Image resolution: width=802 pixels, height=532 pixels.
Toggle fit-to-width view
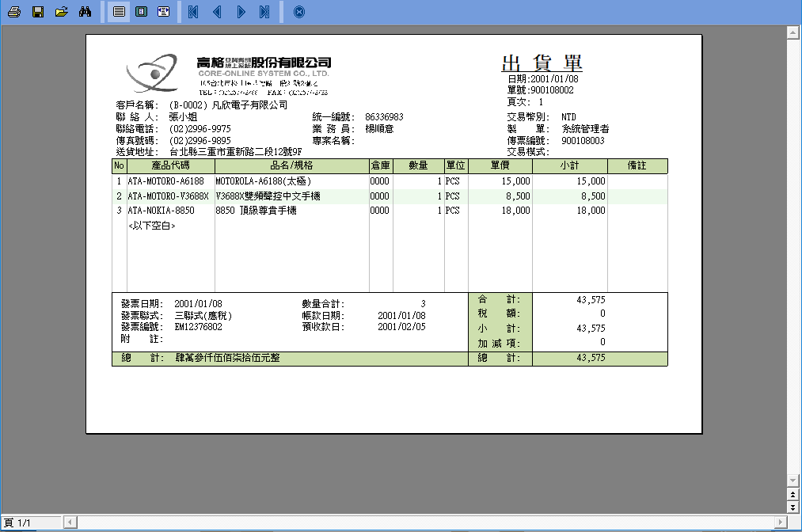(163, 12)
